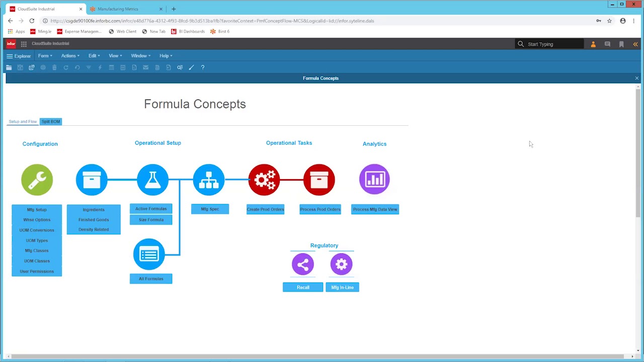Open a new browser tab
The height and width of the screenshot is (362, 644).
click(174, 9)
